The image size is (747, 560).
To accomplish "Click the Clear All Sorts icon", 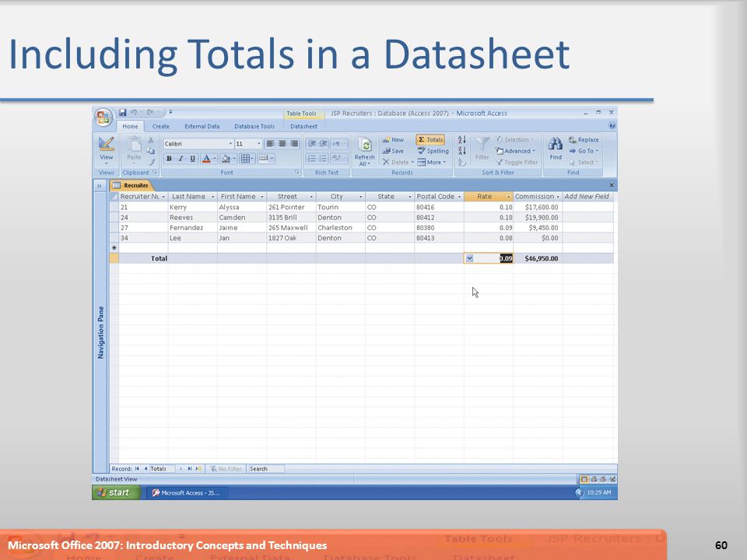I will (x=461, y=163).
